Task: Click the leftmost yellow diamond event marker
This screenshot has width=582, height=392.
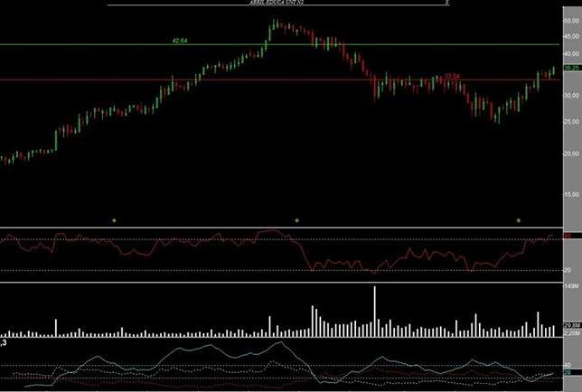Action: click(x=114, y=219)
